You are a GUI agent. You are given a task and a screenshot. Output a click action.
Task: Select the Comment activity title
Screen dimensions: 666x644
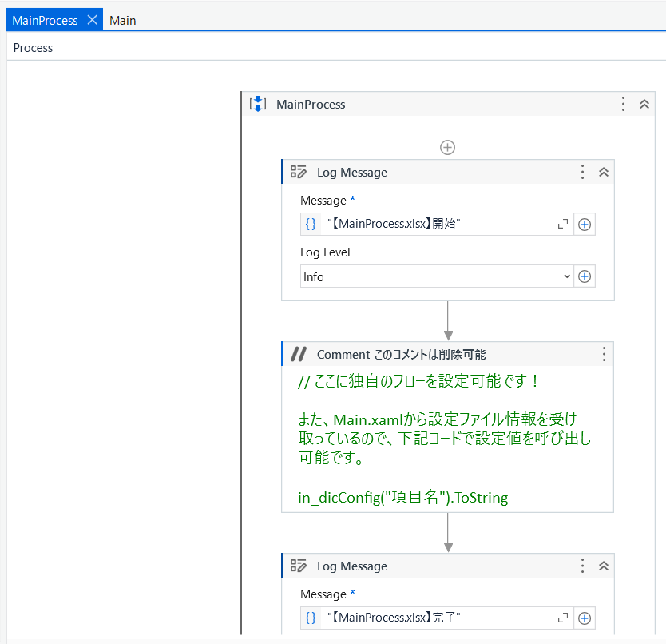pos(401,354)
